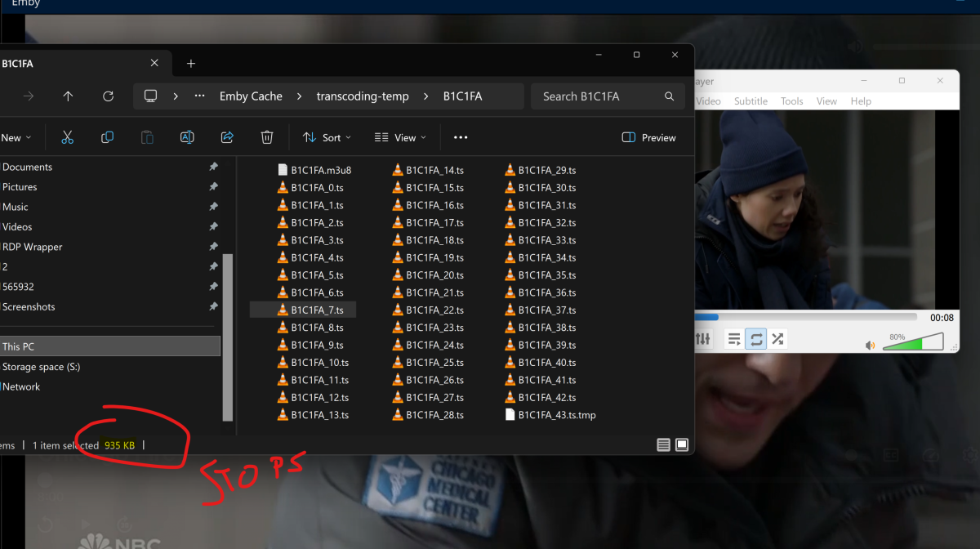
Task: Select the file B1C1FA_13.ts
Action: [x=313, y=415]
